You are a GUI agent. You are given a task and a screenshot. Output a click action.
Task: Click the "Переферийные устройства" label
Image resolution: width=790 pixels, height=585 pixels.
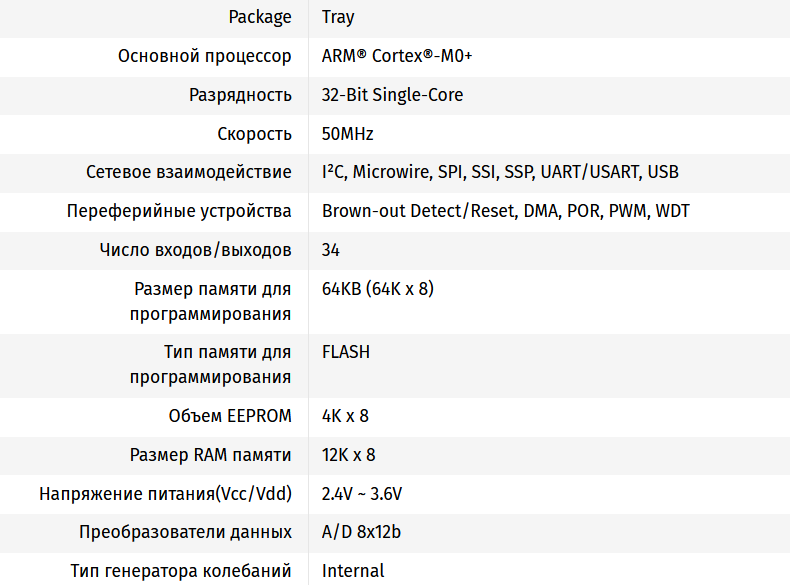point(179,211)
